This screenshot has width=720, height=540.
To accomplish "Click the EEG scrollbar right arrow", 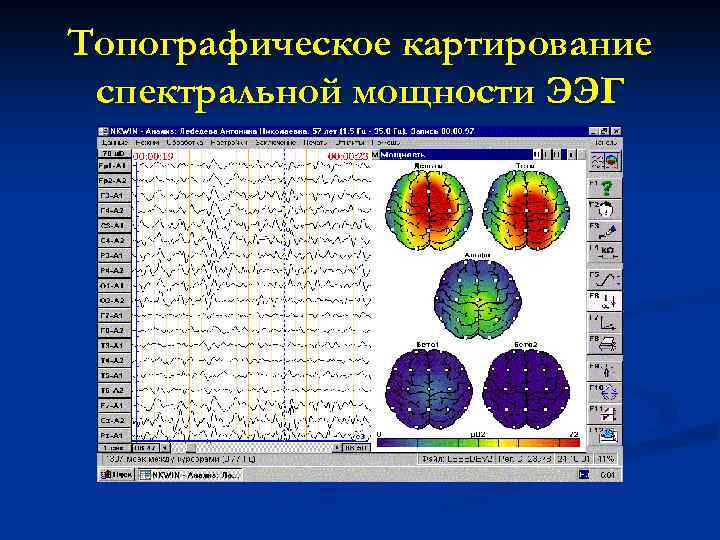I will coord(338,447).
